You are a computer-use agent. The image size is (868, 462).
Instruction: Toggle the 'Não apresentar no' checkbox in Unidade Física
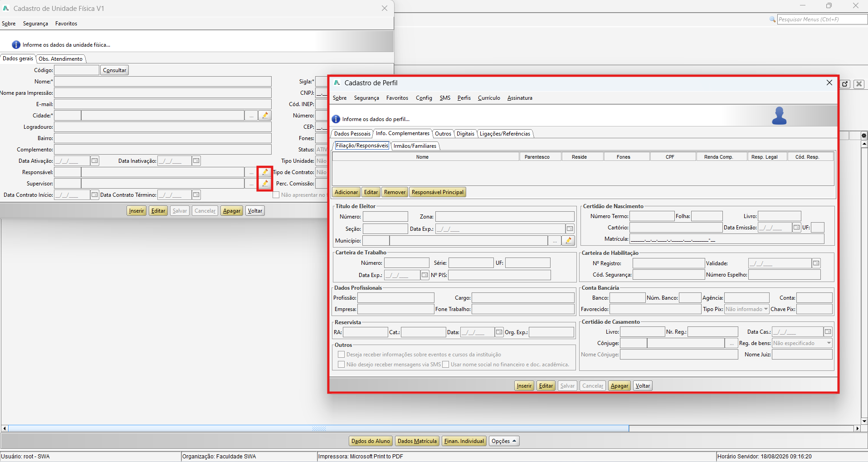[x=276, y=195]
